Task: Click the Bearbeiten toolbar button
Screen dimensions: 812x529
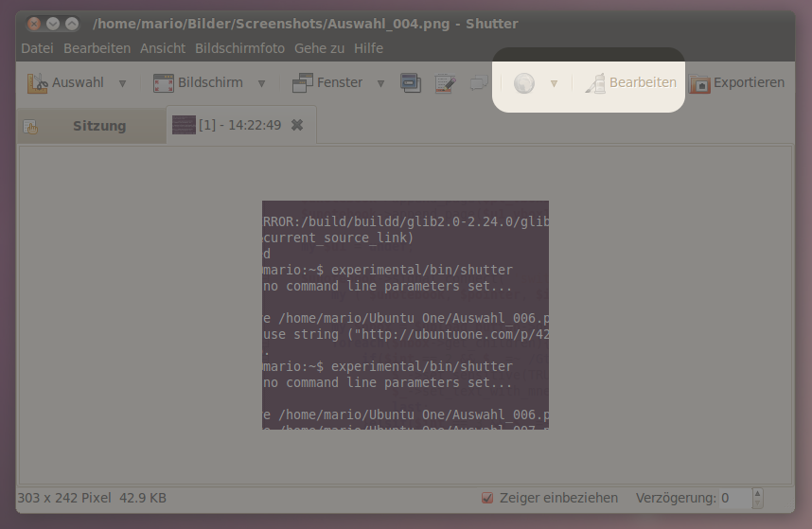Action: click(631, 83)
